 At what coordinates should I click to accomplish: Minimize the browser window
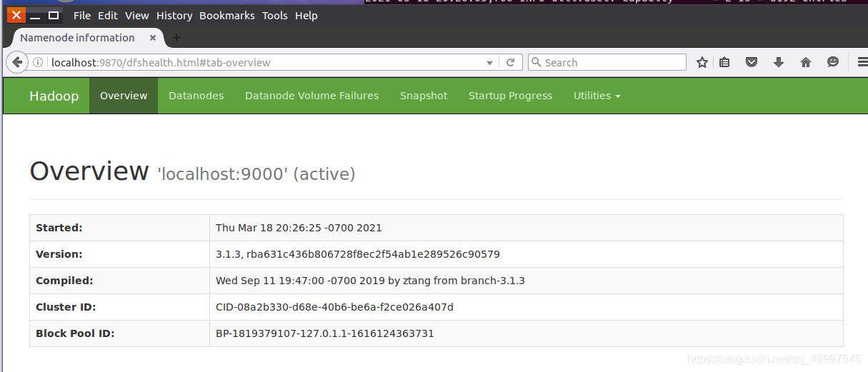tap(36, 15)
